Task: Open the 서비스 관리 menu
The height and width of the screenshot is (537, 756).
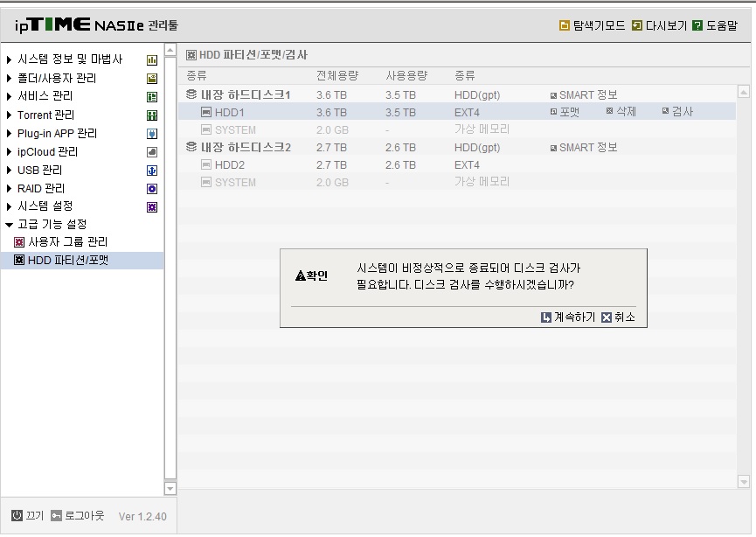Action: [x=45, y=96]
